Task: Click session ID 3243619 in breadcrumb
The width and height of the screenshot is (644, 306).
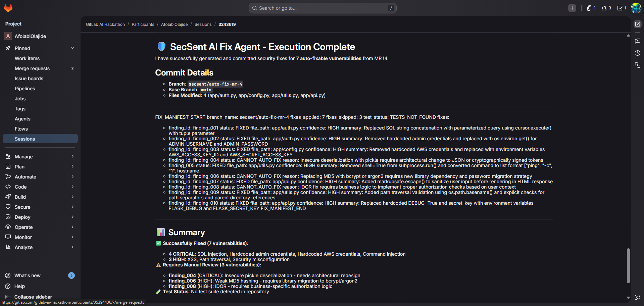Action: pyautogui.click(x=227, y=24)
